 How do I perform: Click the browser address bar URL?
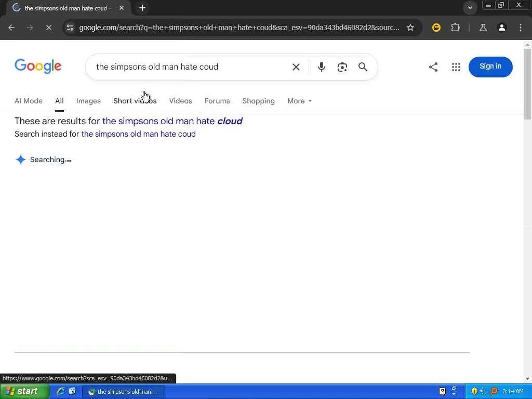(239, 28)
